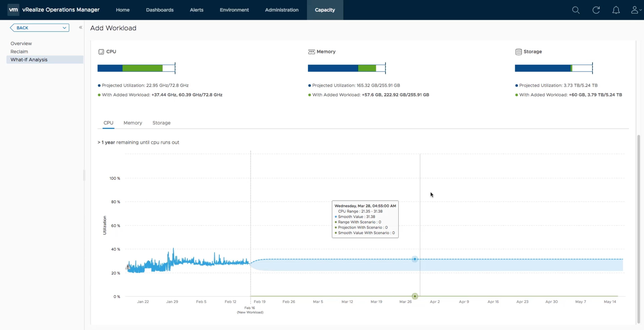Click Storage With Added Workload +60 GB text
The width and height of the screenshot is (644, 330).
tap(570, 95)
